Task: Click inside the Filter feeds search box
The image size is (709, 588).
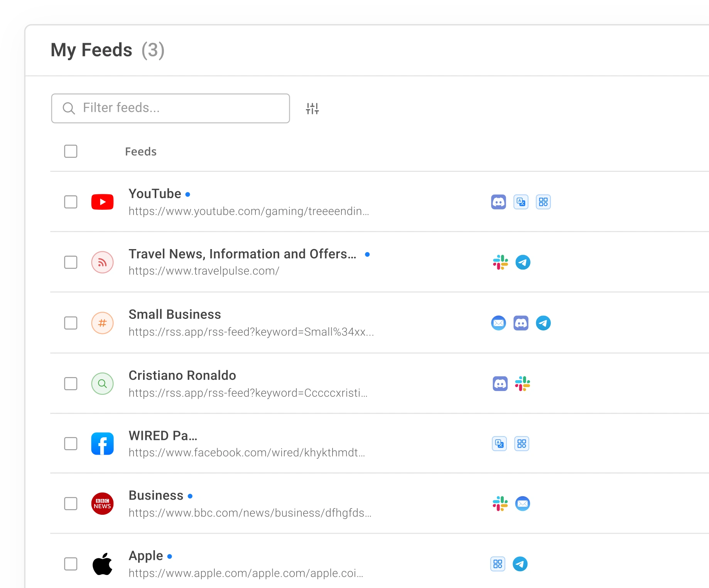Action: pyautogui.click(x=170, y=108)
